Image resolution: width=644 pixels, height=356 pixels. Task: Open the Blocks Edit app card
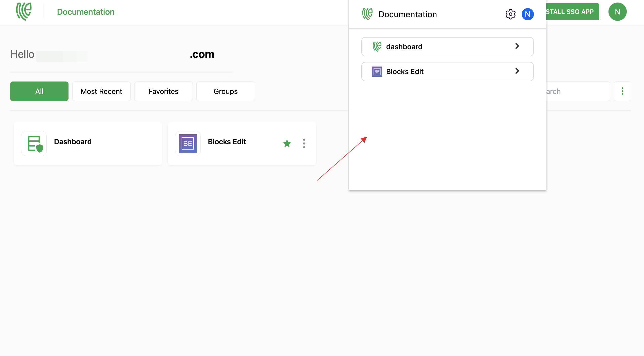tap(242, 143)
